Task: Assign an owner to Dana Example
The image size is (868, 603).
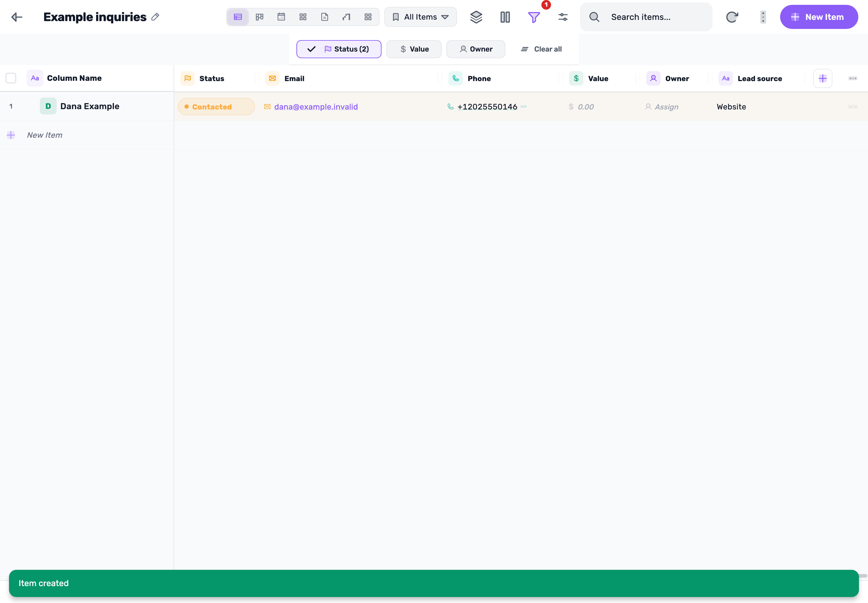Action: click(662, 107)
